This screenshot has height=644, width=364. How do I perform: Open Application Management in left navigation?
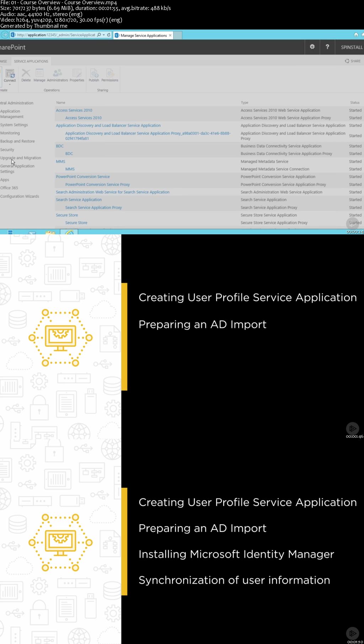pyautogui.click(x=12, y=114)
